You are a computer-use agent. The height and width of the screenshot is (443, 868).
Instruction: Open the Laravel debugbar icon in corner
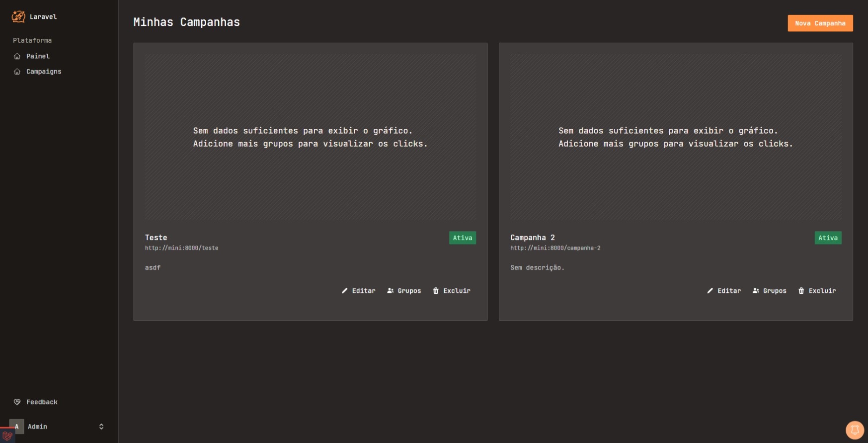click(7, 436)
